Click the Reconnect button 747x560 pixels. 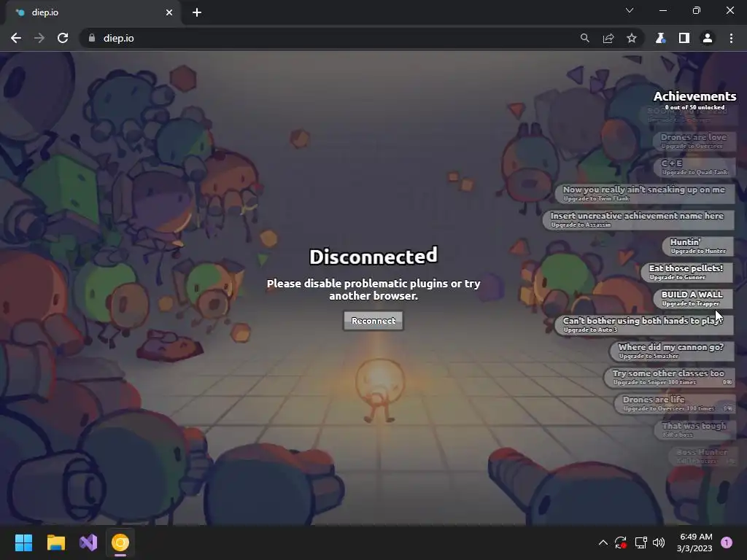click(373, 321)
